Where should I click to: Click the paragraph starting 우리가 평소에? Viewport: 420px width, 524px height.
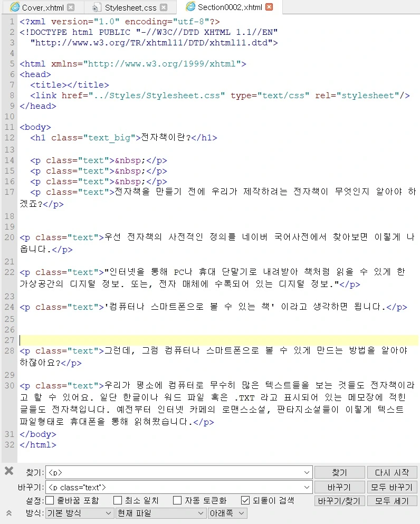pyautogui.click(x=217, y=403)
